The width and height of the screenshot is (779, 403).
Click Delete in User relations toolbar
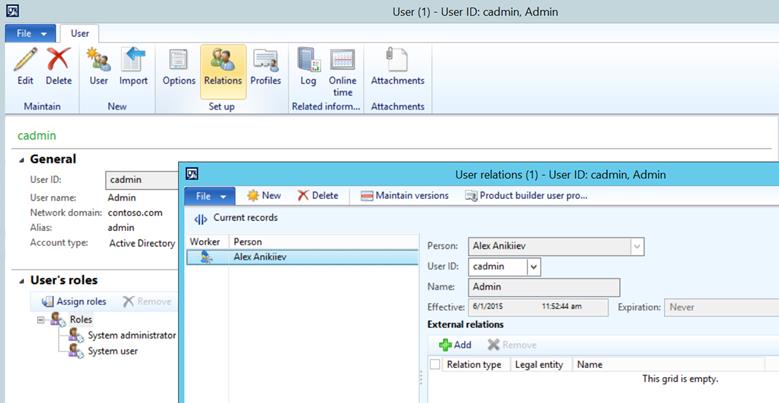click(318, 196)
